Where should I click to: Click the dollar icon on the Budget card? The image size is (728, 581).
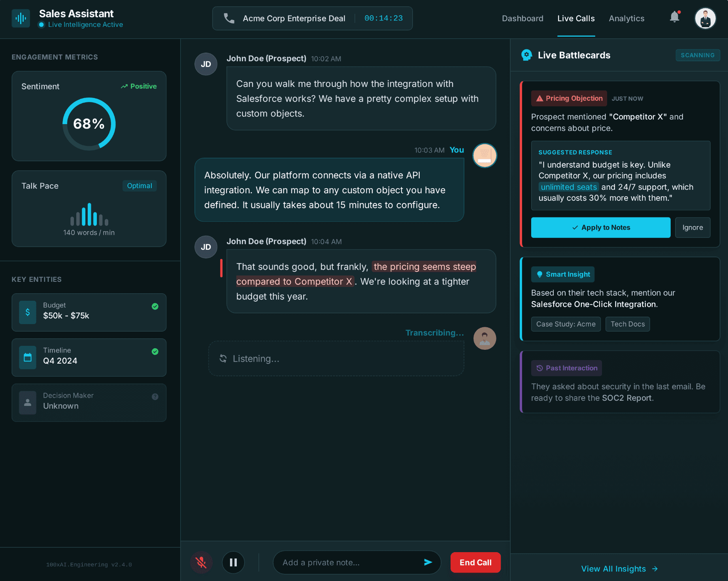[27, 312]
